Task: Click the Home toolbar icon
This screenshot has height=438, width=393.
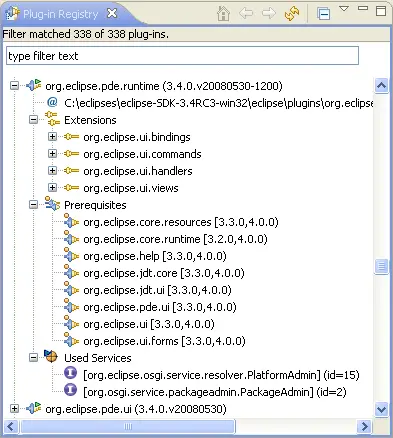Action: tap(223, 14)
